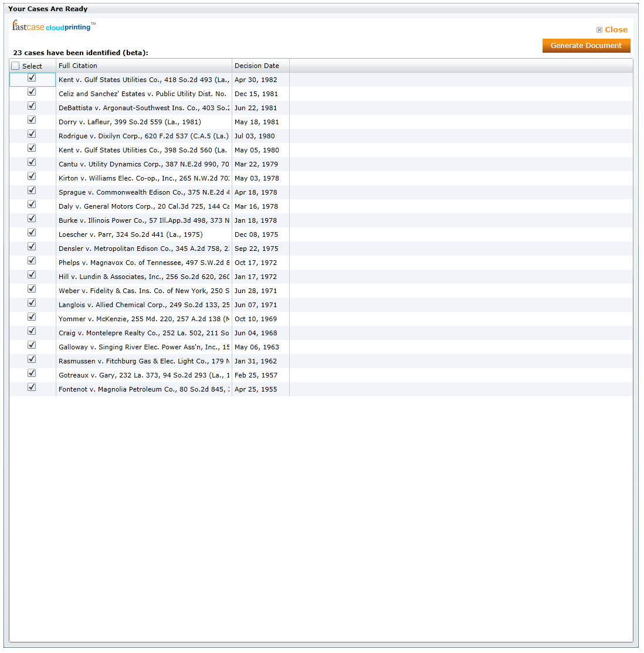The image size is (644, 653).
Task: Uncheck Langlois v. Allied Chemical checkbox
Action: pos(32,303)
